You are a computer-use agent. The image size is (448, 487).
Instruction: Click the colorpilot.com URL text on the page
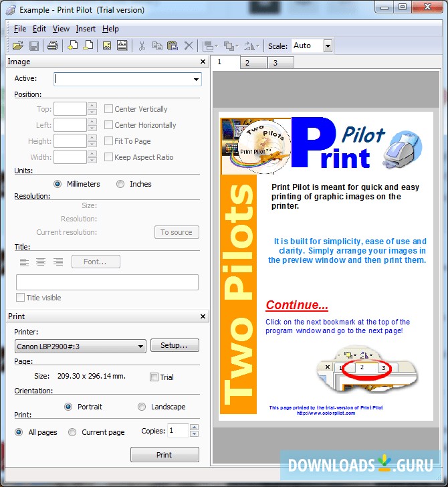[x=326, y=413]
